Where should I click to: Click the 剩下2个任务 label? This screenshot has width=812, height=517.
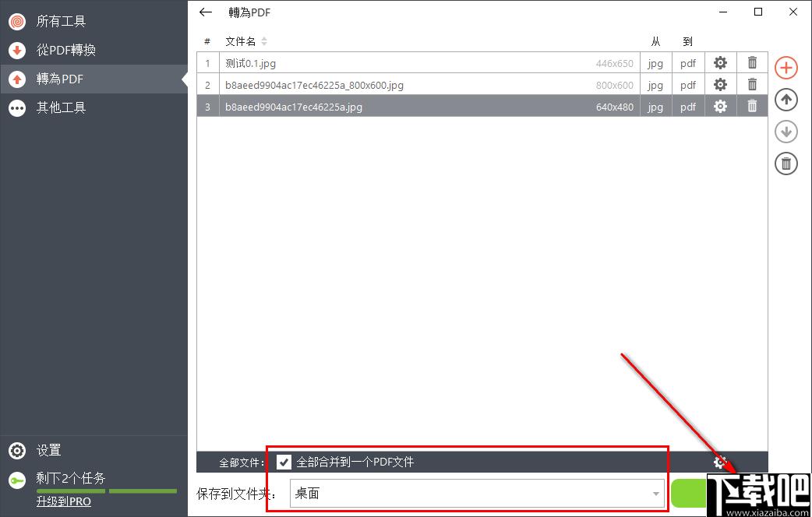click(x=71, y=477)
